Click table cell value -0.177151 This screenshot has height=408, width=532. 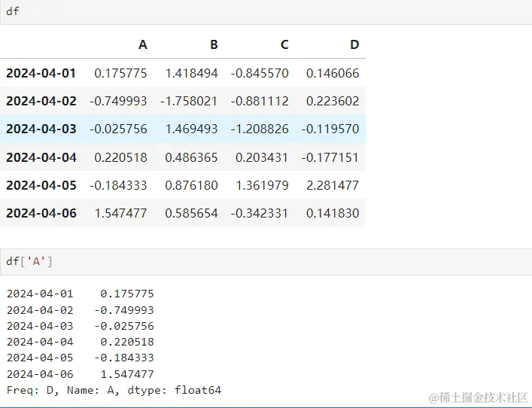coord(330,157)
